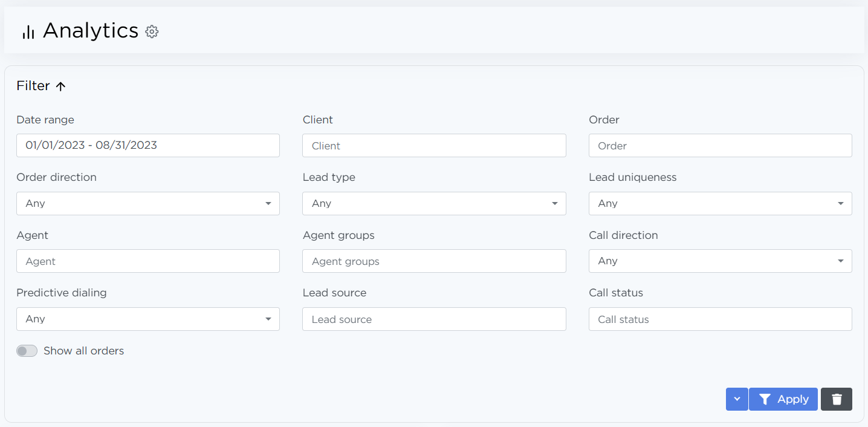The width and height of the screenshot is (868, 427).
Task: Expand the Lead type dropdown
Action: tap(434, 203)
